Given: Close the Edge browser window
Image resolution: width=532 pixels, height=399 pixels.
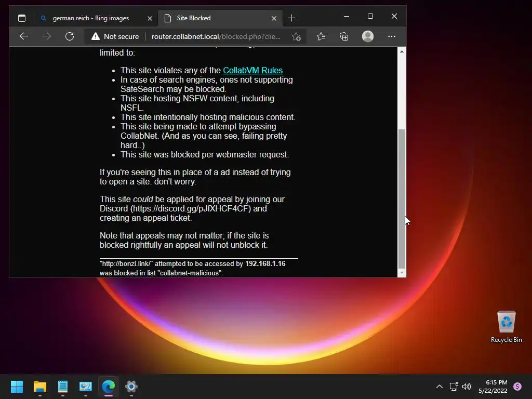Looking at the screenshot, I should pyautogui.click(x=394, y=16).
